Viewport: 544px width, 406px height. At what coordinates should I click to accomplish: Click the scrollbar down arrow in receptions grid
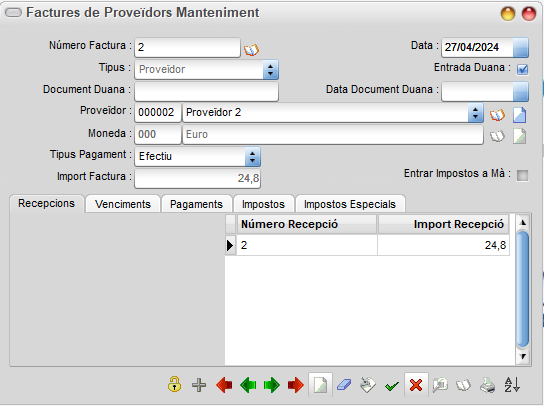point(523,356)
